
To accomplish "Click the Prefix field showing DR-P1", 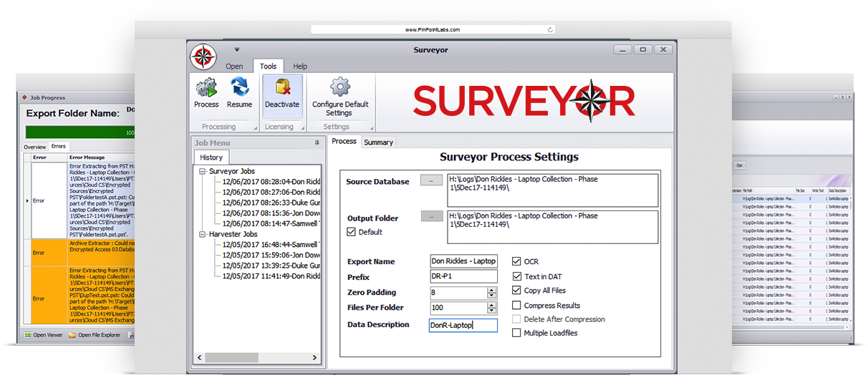I will [x=463, y=277].
